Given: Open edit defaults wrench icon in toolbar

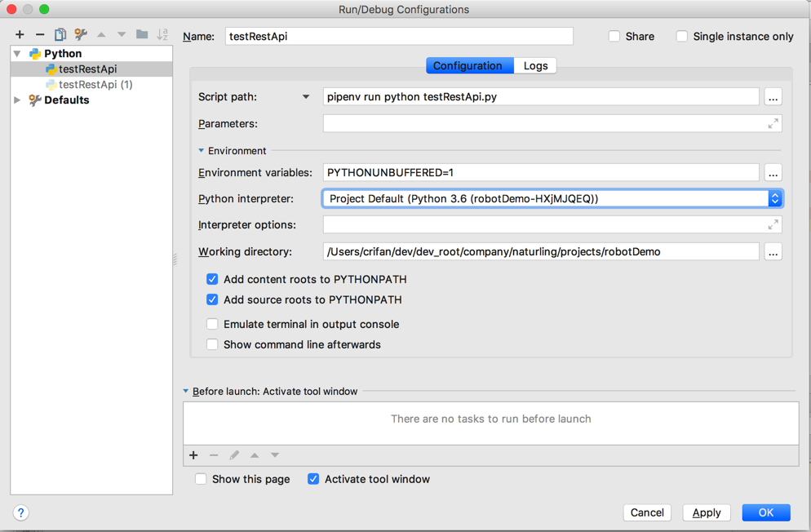Looking at the screenshot, I should (x=81, y=35).
